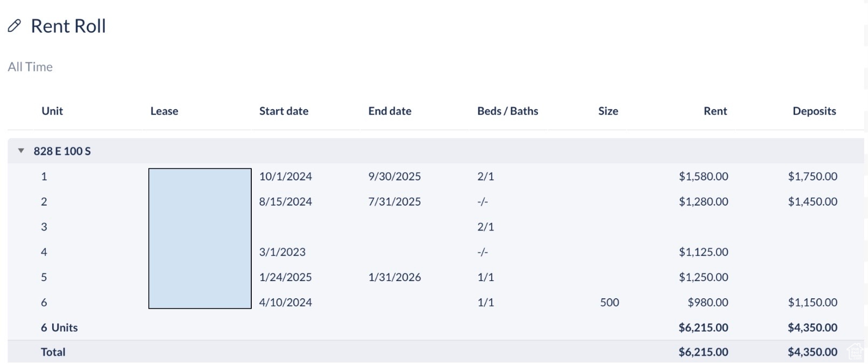This screenshot has height=364, width=868.
Task: Click the 828 E 100 S property name
Action: [62, 151]
